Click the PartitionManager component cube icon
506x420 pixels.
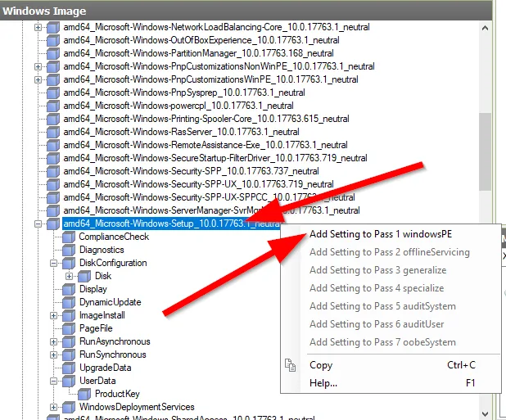(53, 53)
